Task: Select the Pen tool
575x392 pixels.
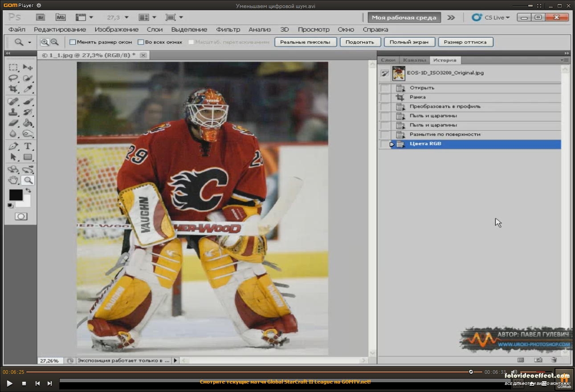Action: (x=13, y=146)
